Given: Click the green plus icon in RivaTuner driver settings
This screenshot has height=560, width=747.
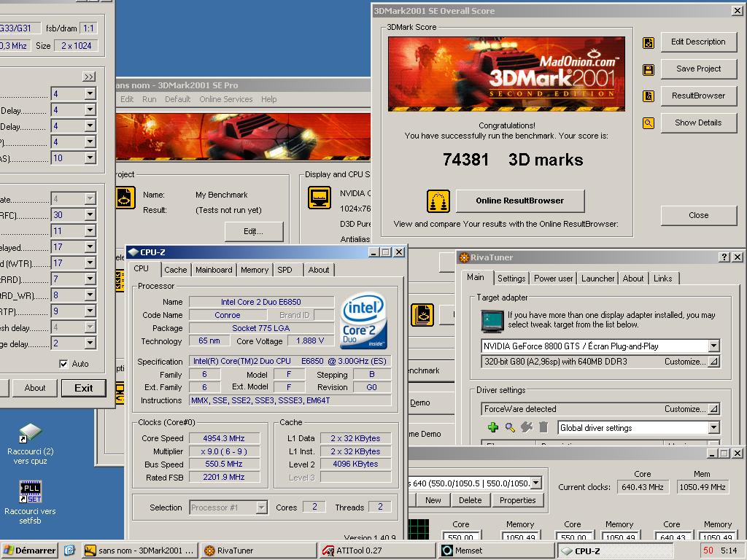Looking at the screenshot, I should click(x=493, y=427).
